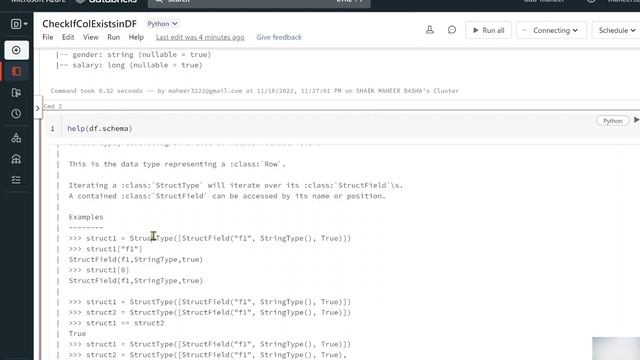Click the 'Command took 0.32 seconds' status line
The width and height of the screenshot is (640, 360).
point(255,91)
